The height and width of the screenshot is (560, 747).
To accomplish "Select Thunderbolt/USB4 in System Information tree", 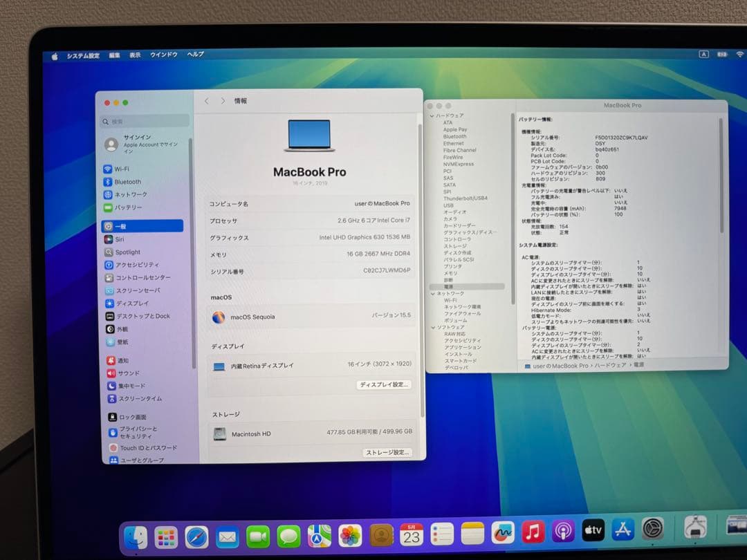I will point(465,198).
